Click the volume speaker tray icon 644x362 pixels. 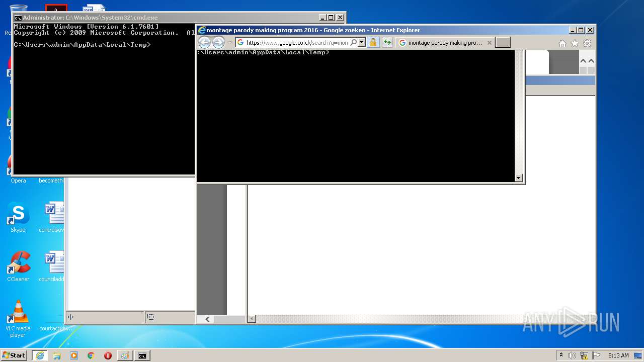[572, 355]
